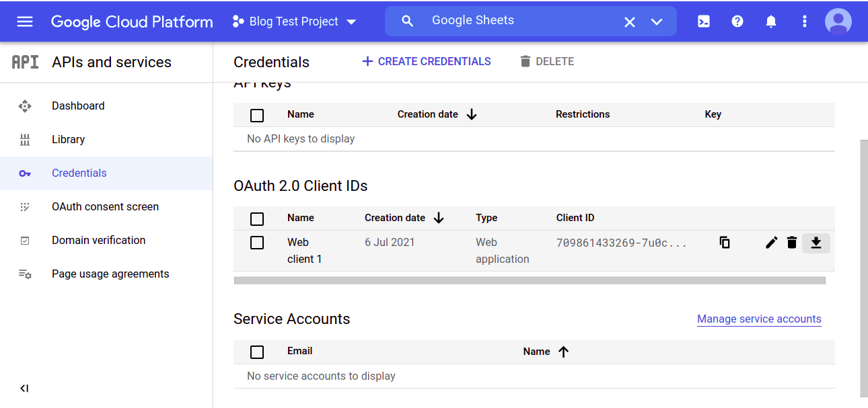Click the Credentials key icon
The height and width of the screenshot is (408, 868).
25,173
